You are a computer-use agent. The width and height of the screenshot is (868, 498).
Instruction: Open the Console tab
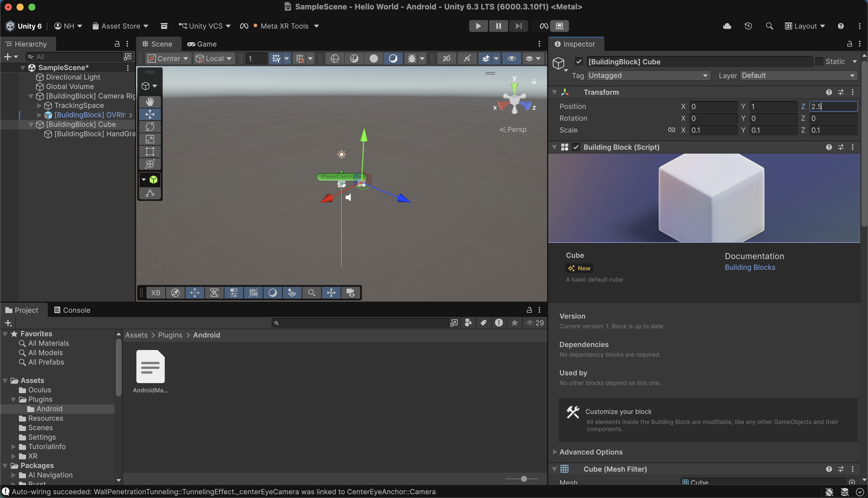[72, 310]
